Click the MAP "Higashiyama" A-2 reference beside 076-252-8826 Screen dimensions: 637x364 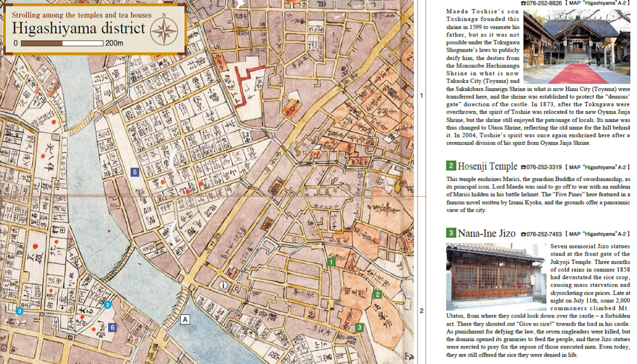point(597,3)
